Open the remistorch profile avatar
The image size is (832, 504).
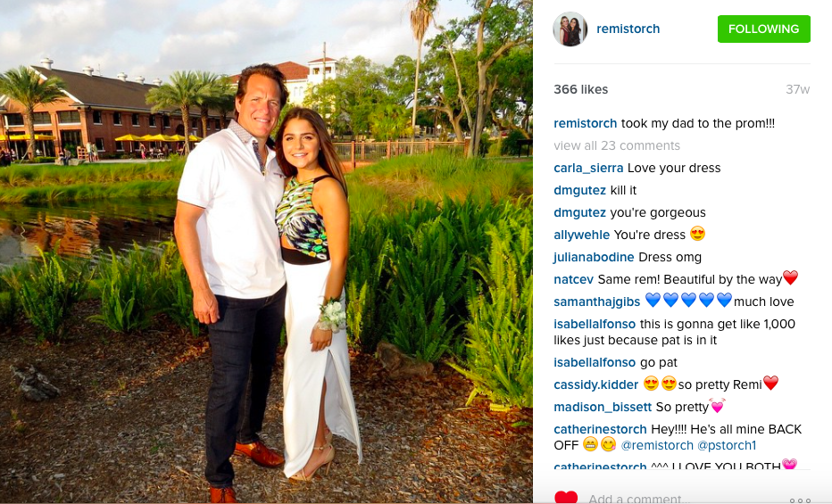(x=570, y=29)
